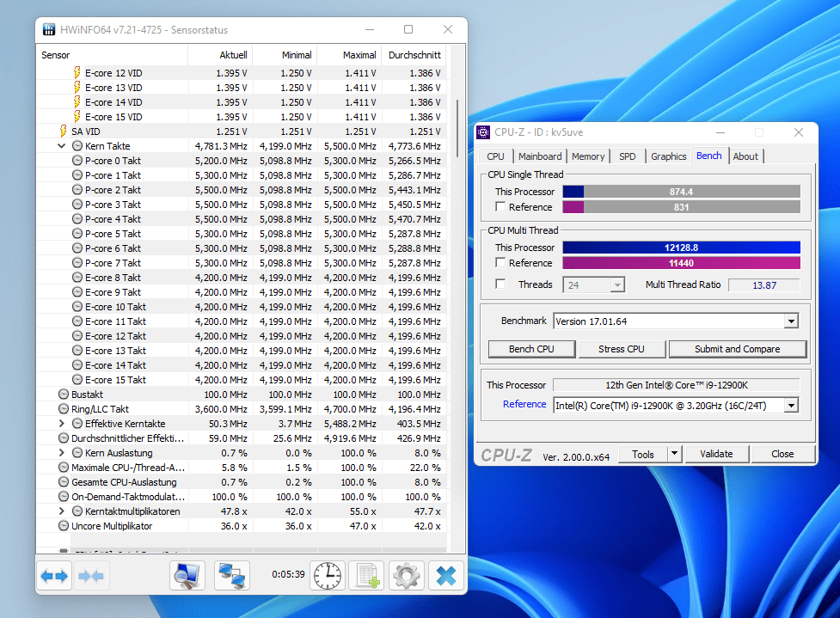Click Bench CPU button
Image resolution: width=840 pixels, height=618 pixels.
click(x=531, y=349)
